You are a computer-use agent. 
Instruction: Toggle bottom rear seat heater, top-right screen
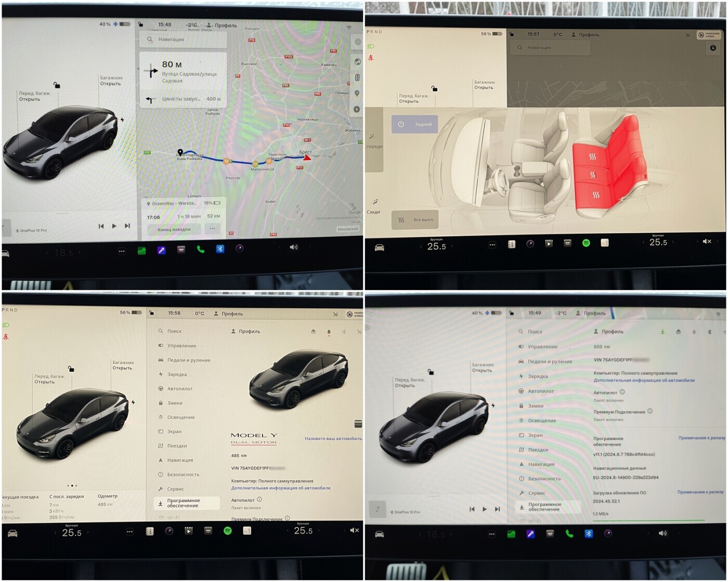[x=596, y=195]
